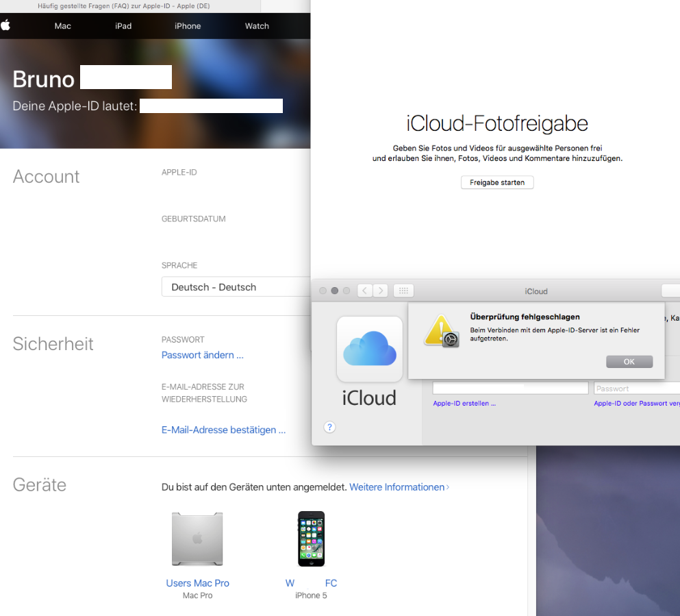Go forward in iCloud preferences window
Image resolution: width=680 pixels, height=616 pixels.
tap(380, 291)
